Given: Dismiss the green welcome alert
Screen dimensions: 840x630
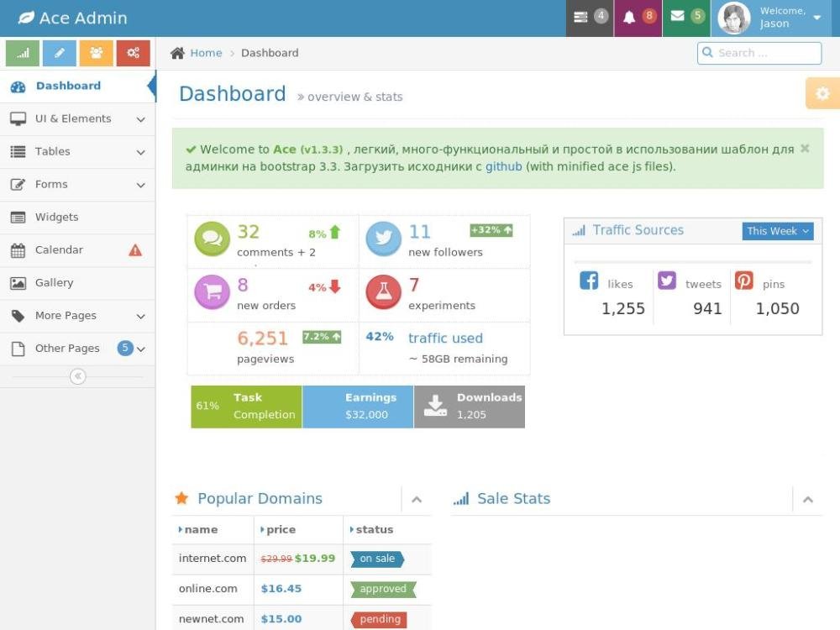Looking at the screenshot, I should pyautogui.click(x=805, y=149).
